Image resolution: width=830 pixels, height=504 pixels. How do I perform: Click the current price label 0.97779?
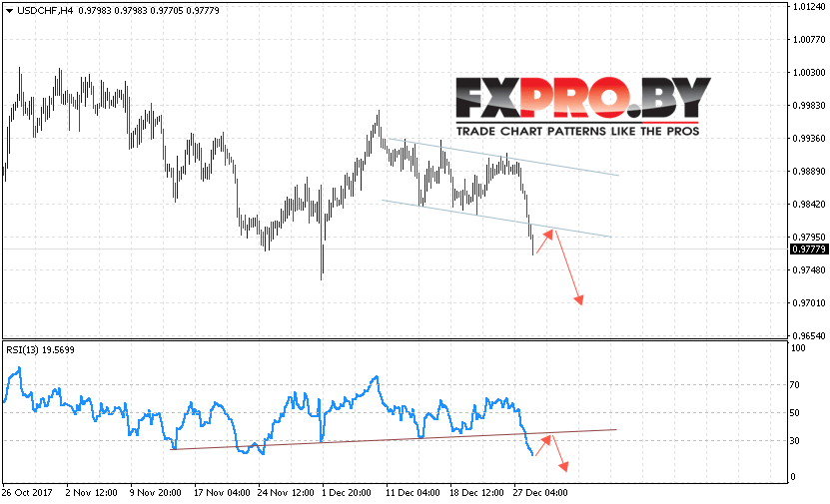(808, 250)
